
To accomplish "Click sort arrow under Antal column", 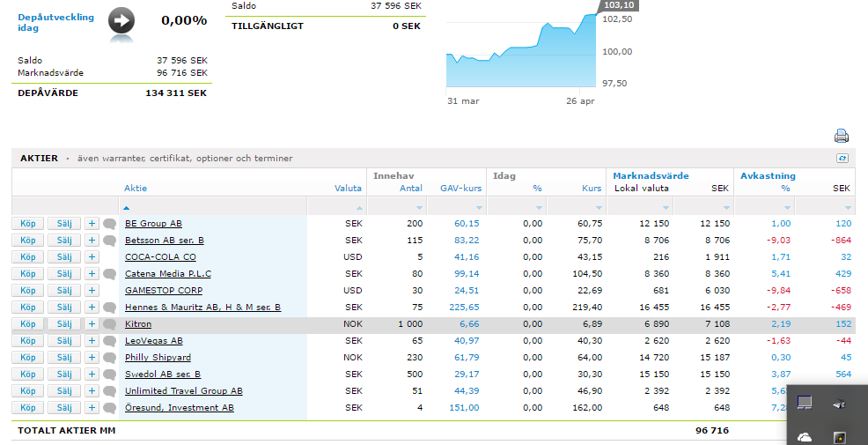I will [419, 208].
